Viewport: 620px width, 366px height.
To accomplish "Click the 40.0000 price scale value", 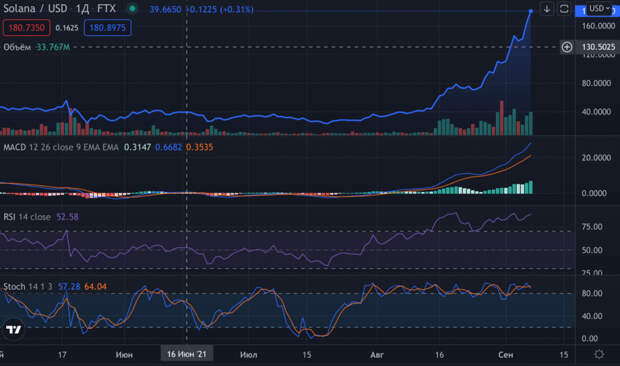I will [x=596, y=112].
